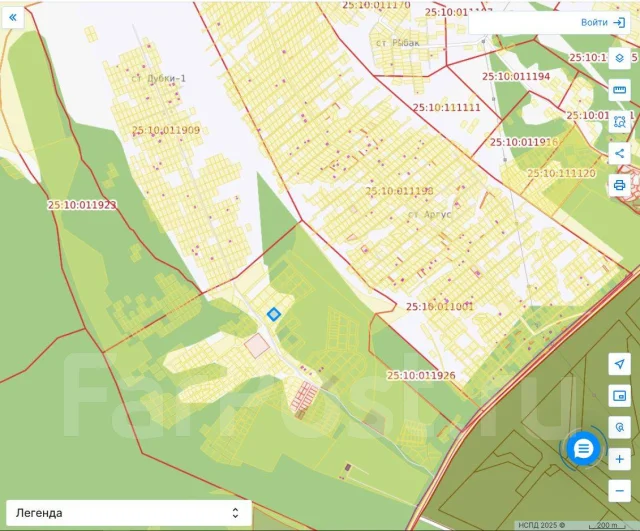Image resolution: width=640 pixels, height=531 pixels.
Task: Toggle the overview mini-map window
Action: [x=619, y=396]
